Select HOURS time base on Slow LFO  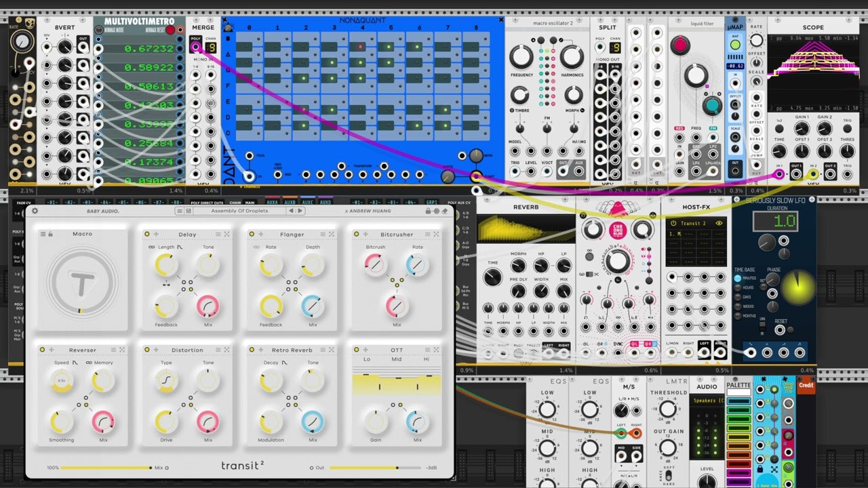pos(738,287)
